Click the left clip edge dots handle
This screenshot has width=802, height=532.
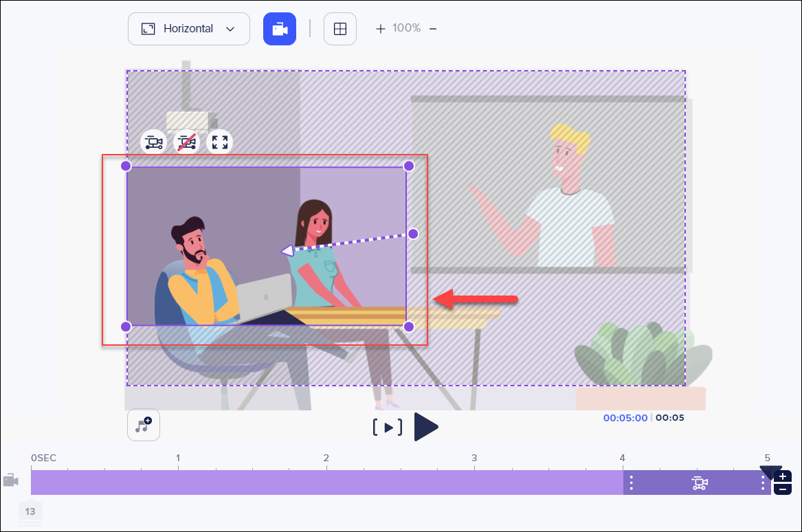click(632, 483)
